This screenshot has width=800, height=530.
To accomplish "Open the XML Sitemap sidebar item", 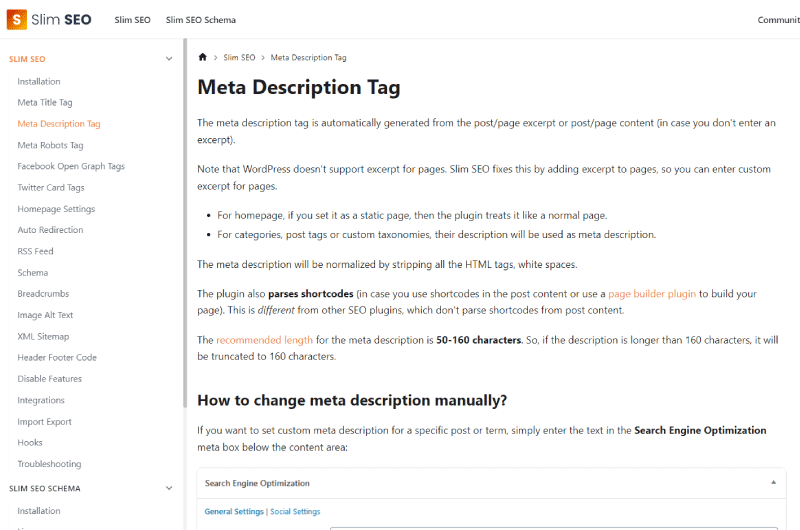I will point(43,337).
